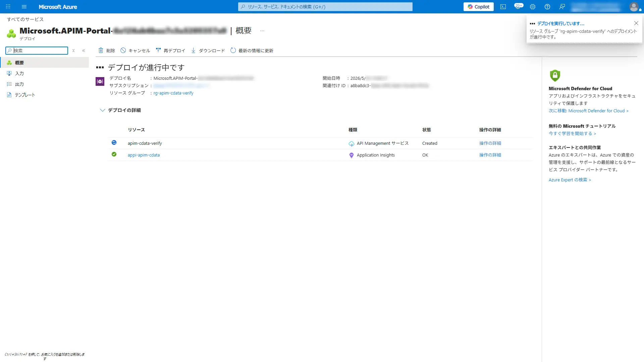Open the rg-apim-cdata-verify resource group link
644x362 pixels.
(x=173, y=93)
